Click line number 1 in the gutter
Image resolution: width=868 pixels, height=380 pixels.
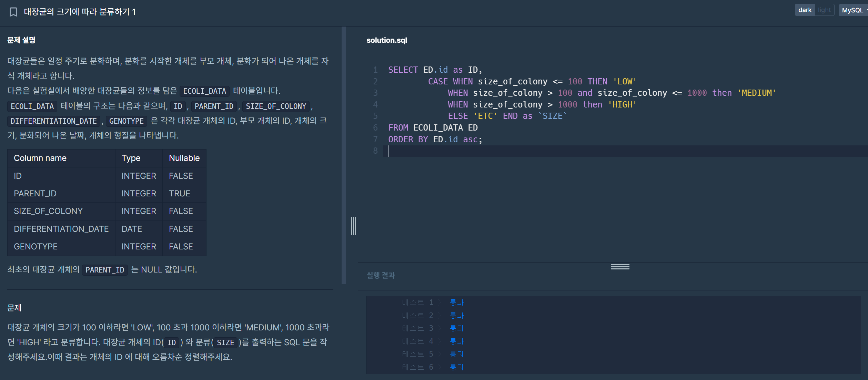tap(375, 70)
